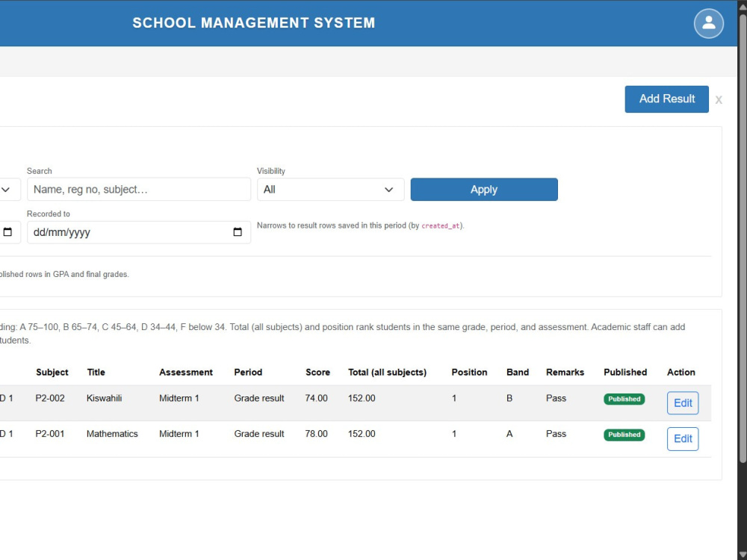Click the Title column header
Viewport: 747px width, 560px height.
coord(96,373)
